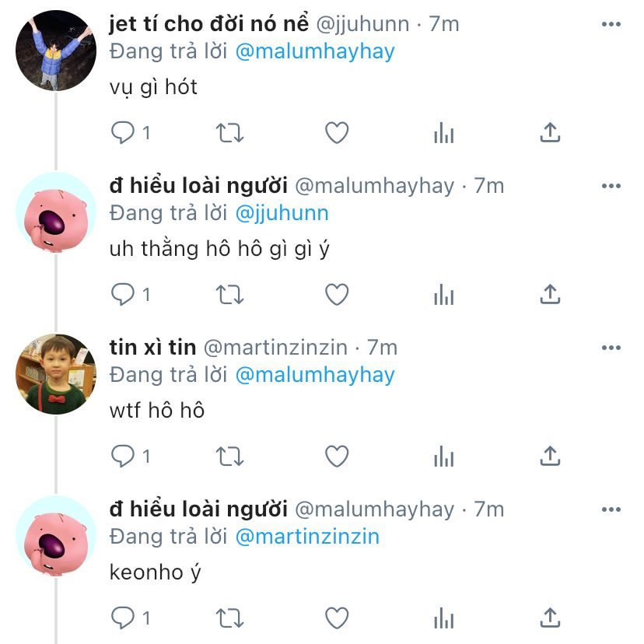This screenshot has height=644, width=644.
Task: Retweet the "vụ gì hót" tweet
Action: point(229,134)
